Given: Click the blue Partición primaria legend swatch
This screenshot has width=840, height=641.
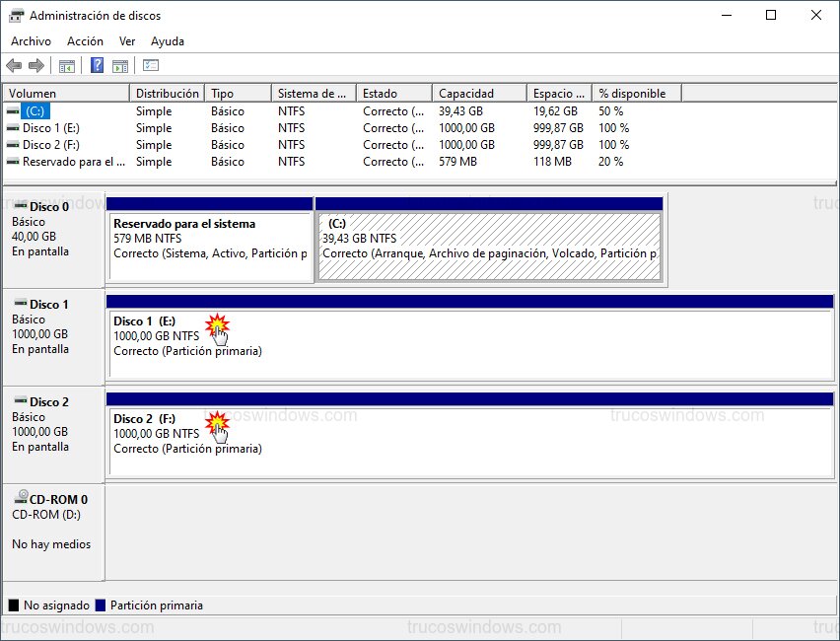Looking at the screenshot, I should pos(102,605).
